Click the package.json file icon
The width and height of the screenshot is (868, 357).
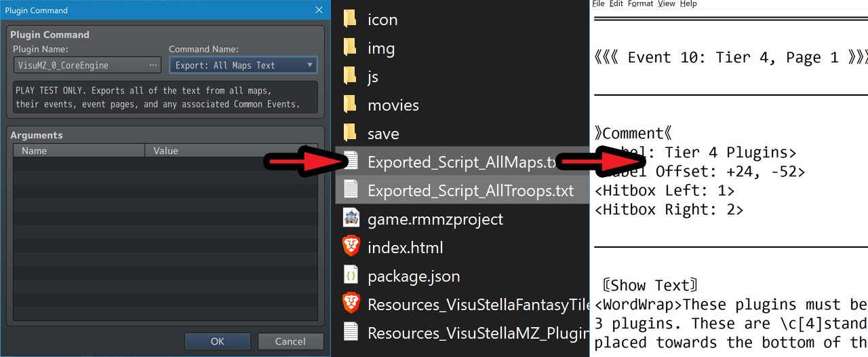tap(351, 276)
